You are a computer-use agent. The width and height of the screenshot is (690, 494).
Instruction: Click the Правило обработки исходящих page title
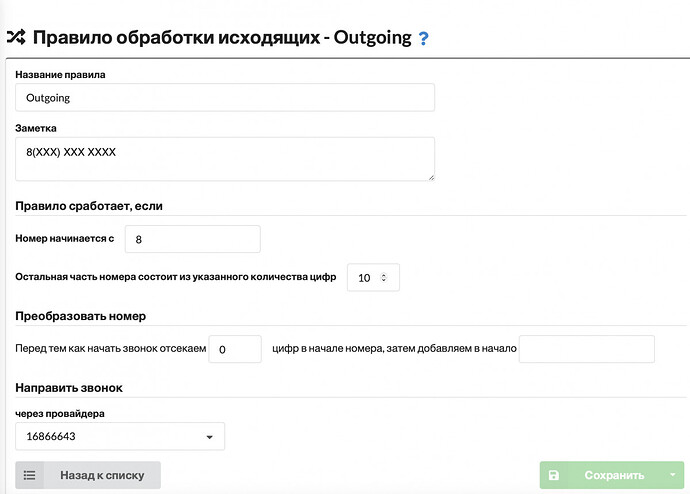222,37
